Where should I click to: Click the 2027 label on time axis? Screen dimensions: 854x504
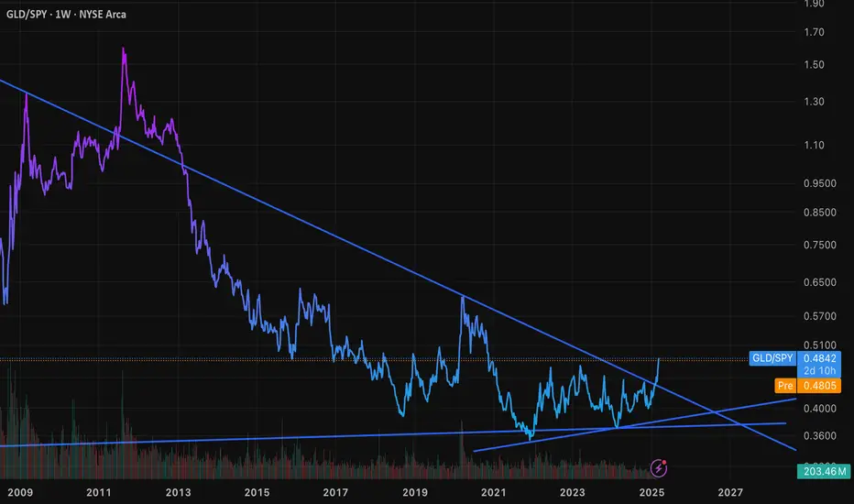pos(730,493)
